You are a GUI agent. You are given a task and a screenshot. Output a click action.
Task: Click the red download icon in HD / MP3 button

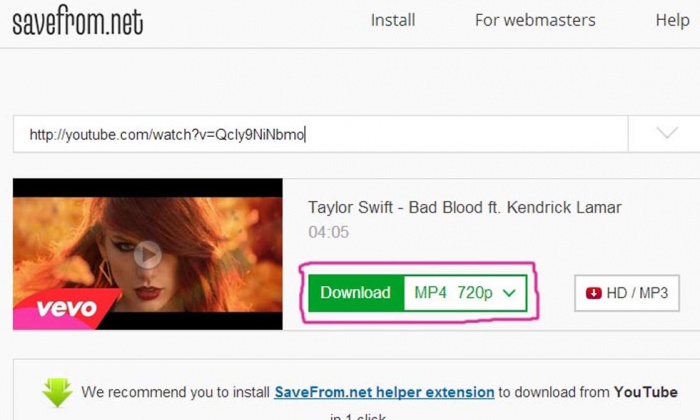593,293
